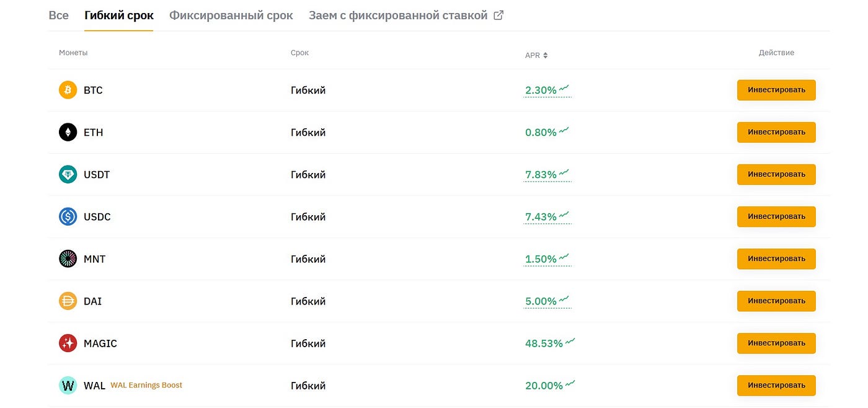Click the WAL Earnings Boost label
The width and height of the screenshot is (868, 408).
(x=146, y=385)
